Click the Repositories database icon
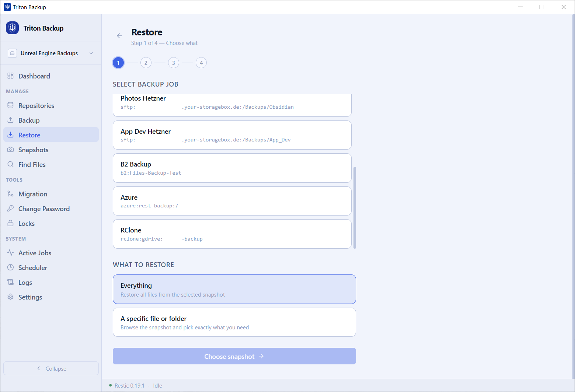 click(10, 105)
